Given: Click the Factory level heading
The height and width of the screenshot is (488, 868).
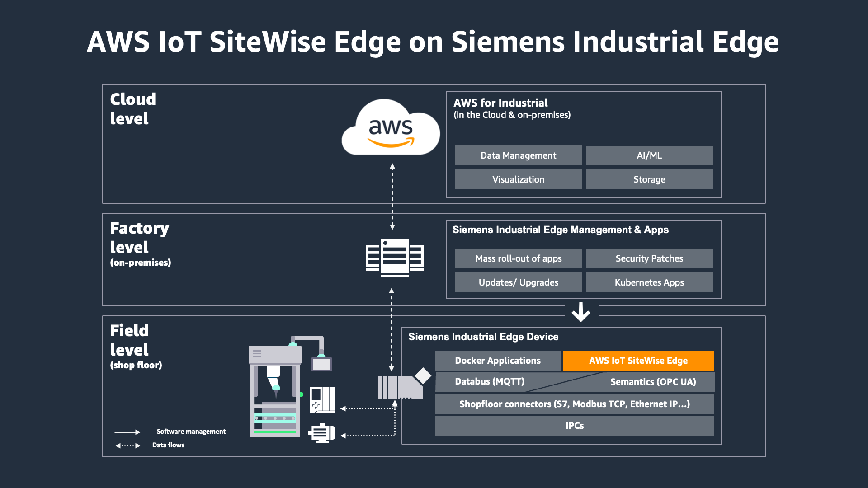Looking at the screenshot, I should (x=140, y=238).
